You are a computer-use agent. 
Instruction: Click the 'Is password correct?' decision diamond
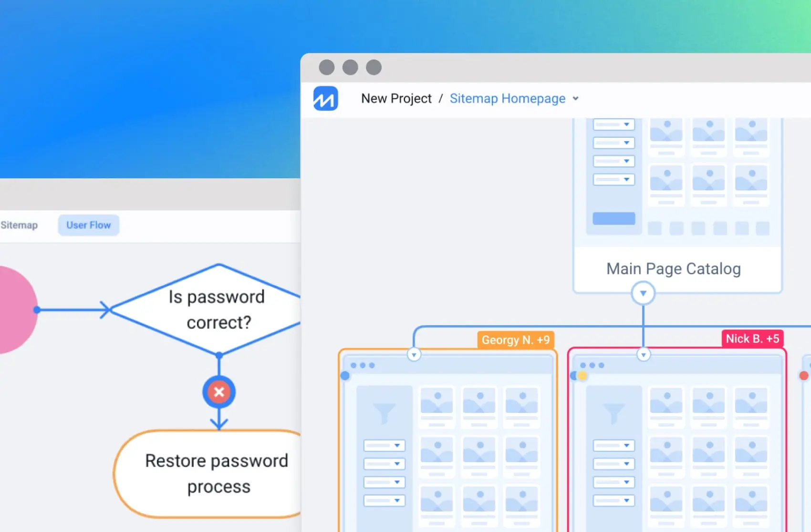[x=218, y=310]
